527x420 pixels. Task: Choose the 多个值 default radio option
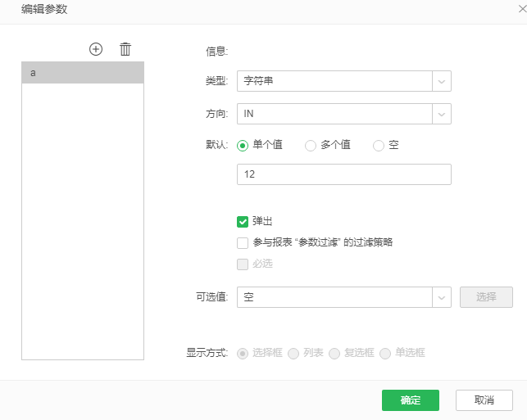pos(311,146)
